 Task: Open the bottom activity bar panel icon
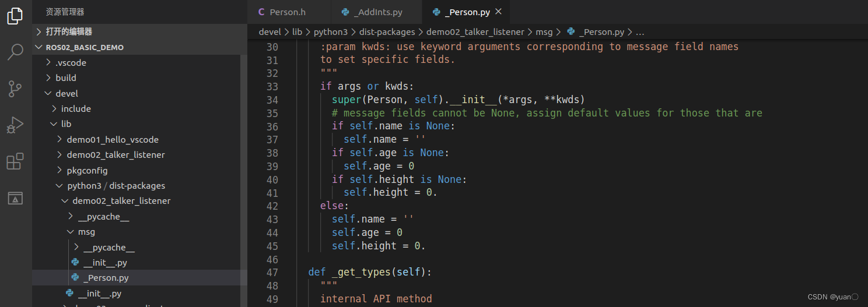[15, 198]
